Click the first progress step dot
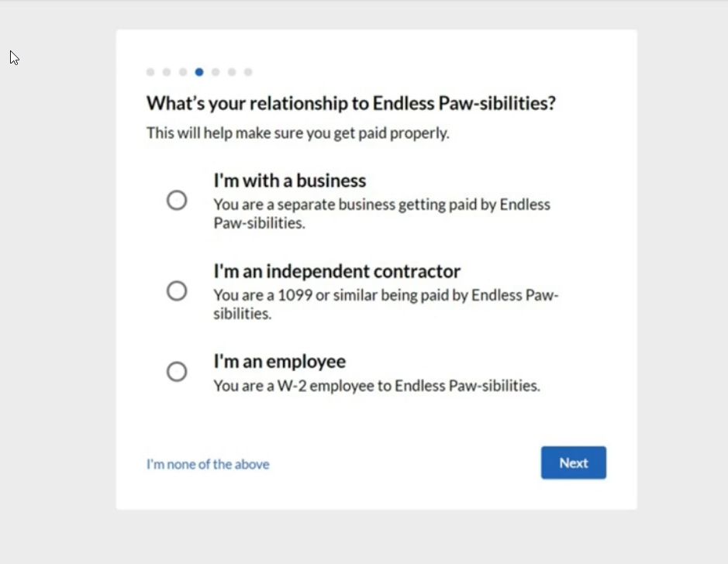The height and width of the screenshot is (564, 728). 150,72
